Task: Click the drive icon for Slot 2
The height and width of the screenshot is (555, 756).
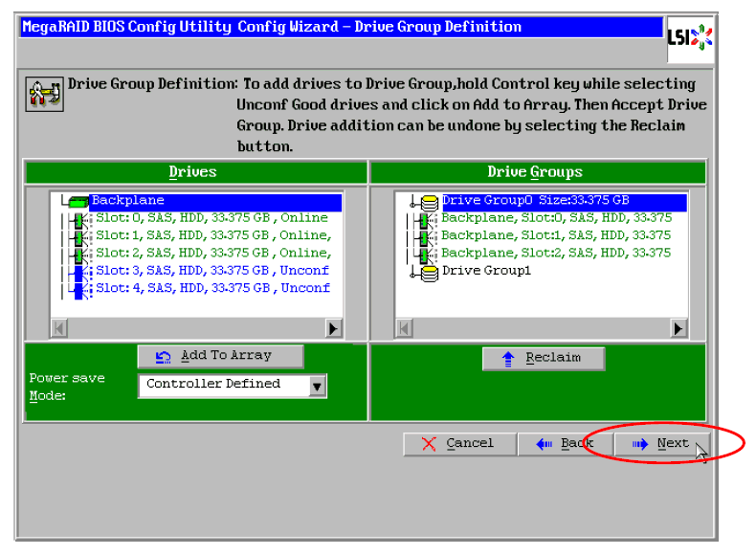Action: [79, 255]
